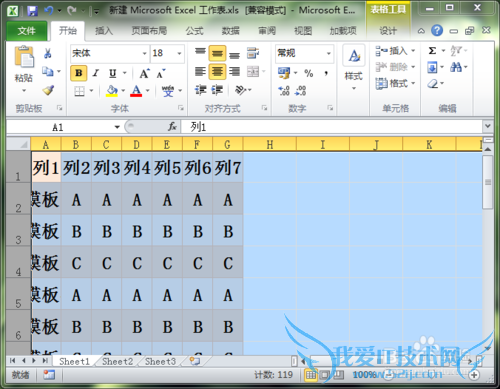Switch to Sheet3 worksheet tab
The image size is (500, 389).
160,361
